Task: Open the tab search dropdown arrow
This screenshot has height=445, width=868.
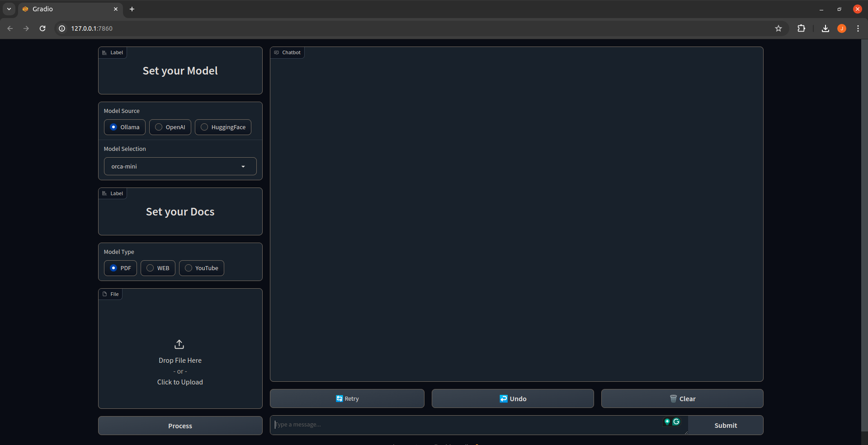Action: (9, 9)
